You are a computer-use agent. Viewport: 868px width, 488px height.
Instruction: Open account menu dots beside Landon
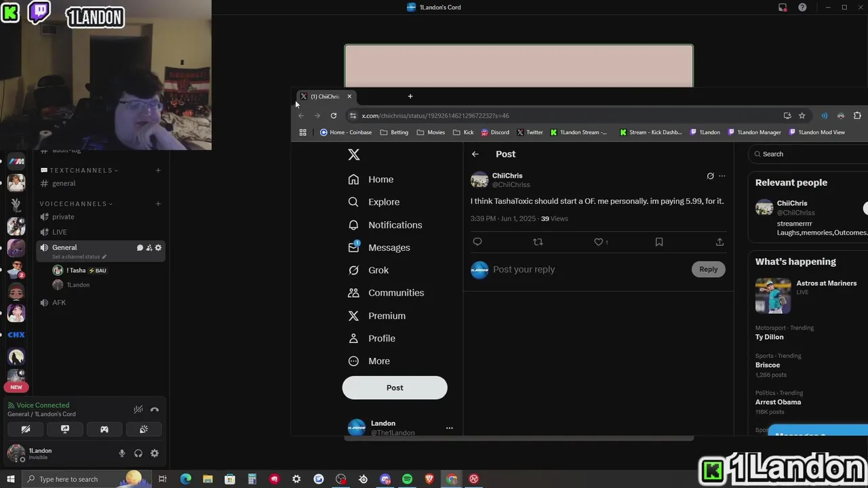coord(449,428)
